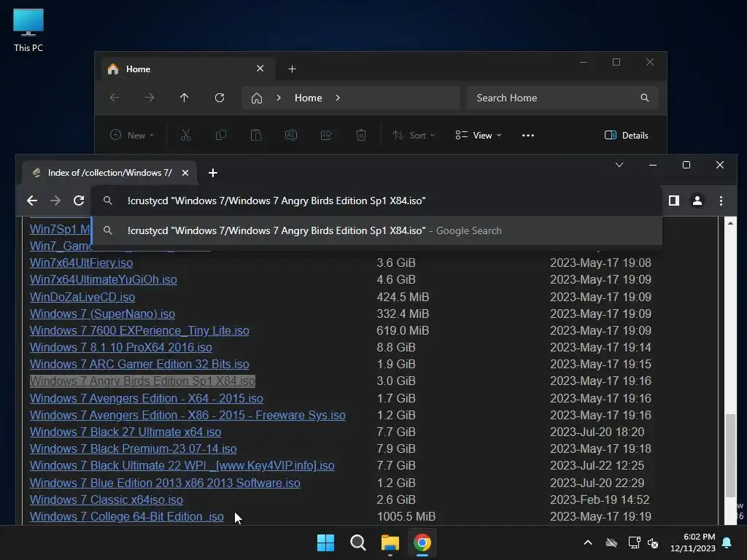
Task: Open See more ellipsis in Explorer toolbar
Action: (528, 135)
